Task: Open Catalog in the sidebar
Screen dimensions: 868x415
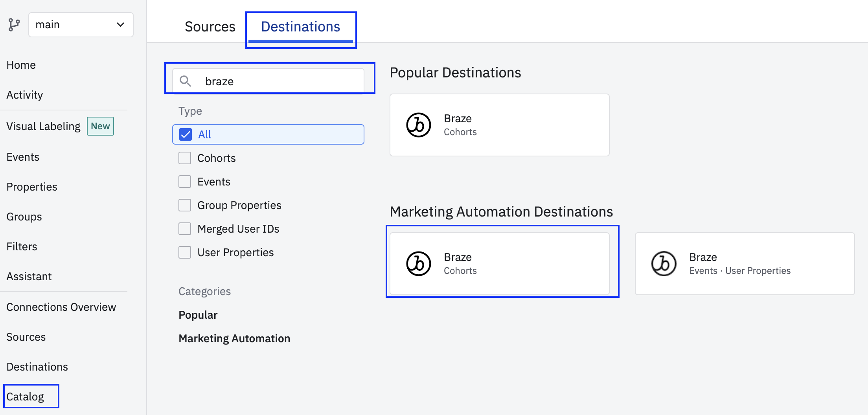Action: point(25,397)
